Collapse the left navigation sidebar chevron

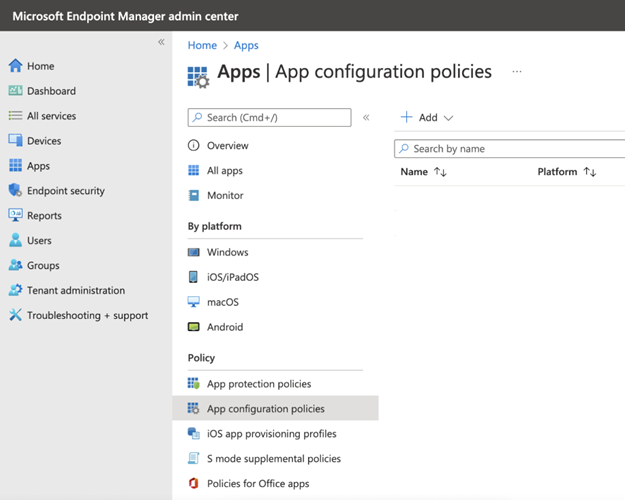tap(161, 42)
